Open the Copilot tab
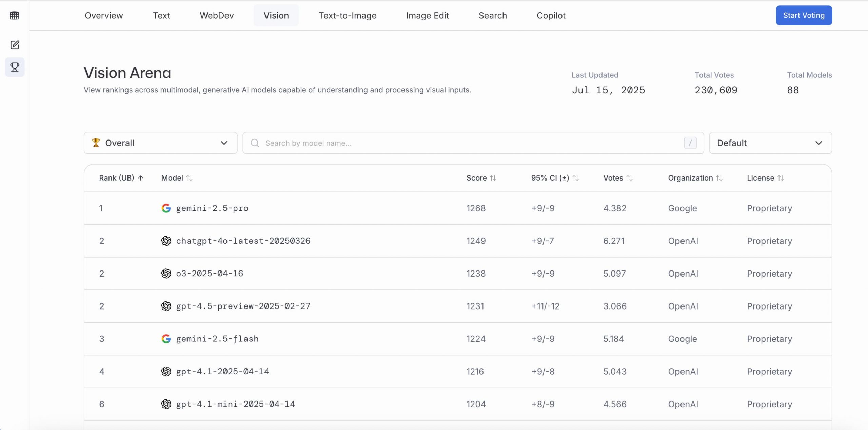Image resolution: width=868 pixels, height=430 pixels. (551, 15)
